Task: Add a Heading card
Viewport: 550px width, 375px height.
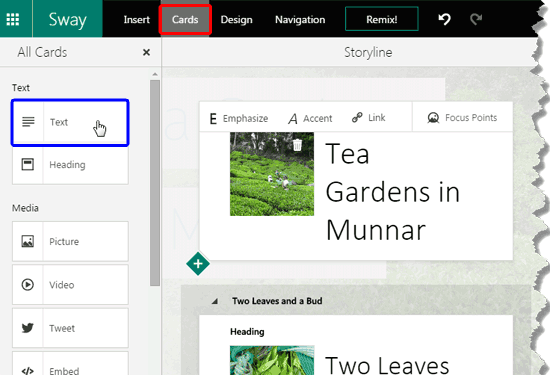Action: point(70,165)
